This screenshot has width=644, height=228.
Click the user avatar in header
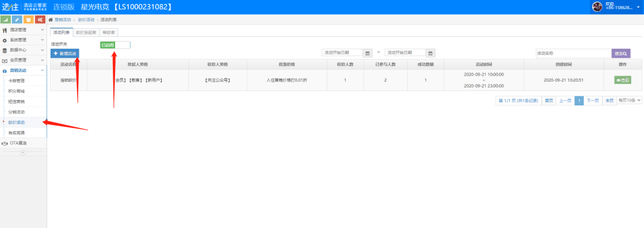(597, 7)
